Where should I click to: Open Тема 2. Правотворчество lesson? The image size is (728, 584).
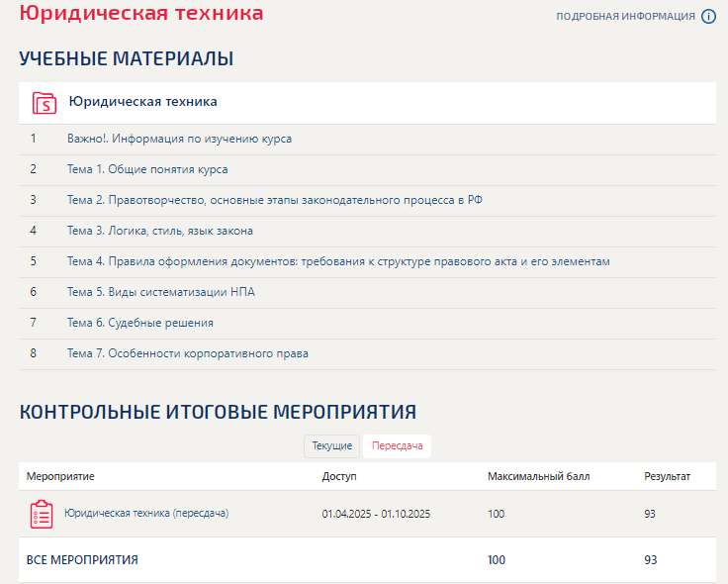274,200
